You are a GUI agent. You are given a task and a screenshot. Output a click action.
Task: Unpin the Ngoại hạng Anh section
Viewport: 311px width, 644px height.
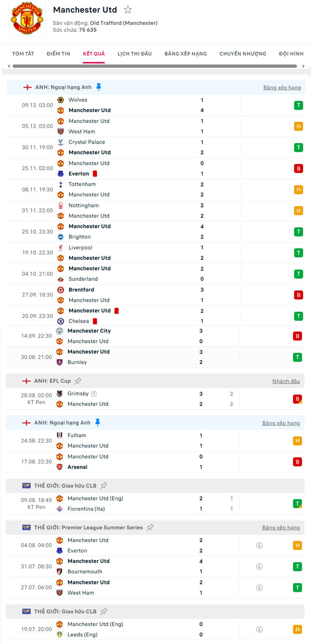coord(98,87)
